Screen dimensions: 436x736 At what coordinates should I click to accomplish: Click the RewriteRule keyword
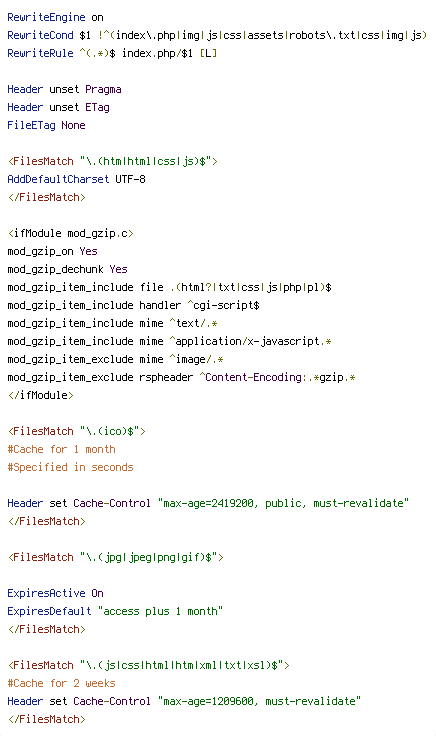40,53
